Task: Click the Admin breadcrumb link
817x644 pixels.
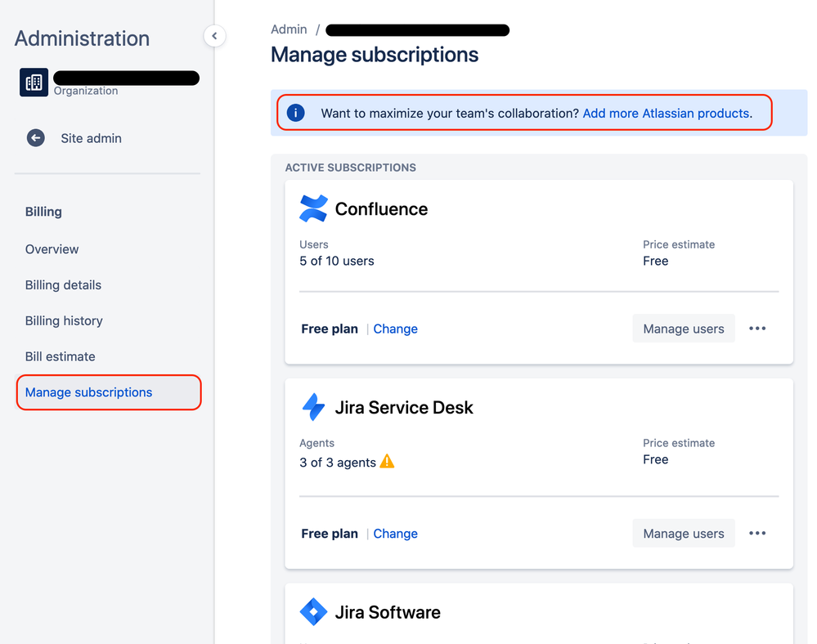Action: (x=289, y=29)
